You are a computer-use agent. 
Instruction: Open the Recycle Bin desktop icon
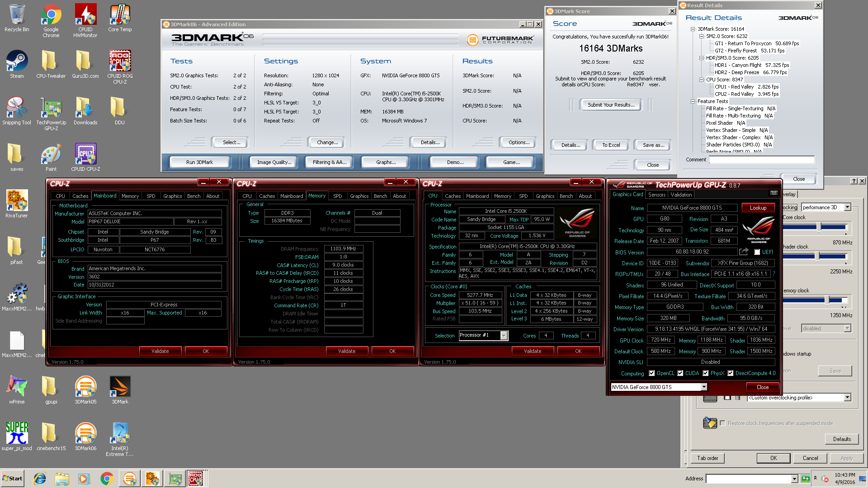tap(17, 18)
